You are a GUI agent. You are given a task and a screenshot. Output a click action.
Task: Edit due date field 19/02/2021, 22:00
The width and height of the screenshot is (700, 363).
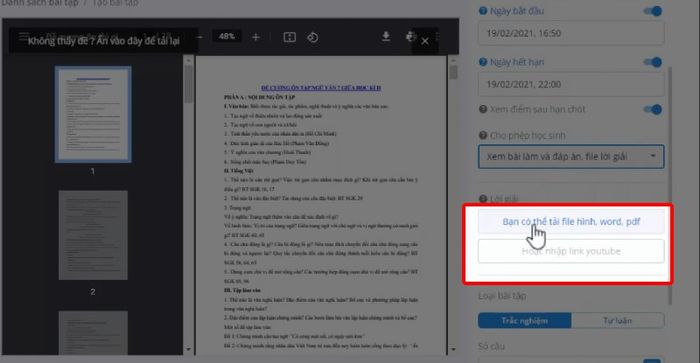point(571,84)
